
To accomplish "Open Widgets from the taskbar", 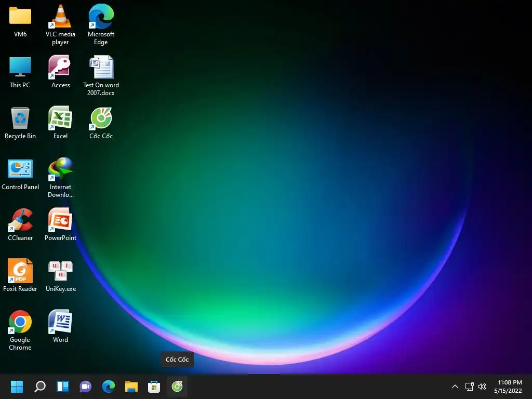I will point(63,387).
